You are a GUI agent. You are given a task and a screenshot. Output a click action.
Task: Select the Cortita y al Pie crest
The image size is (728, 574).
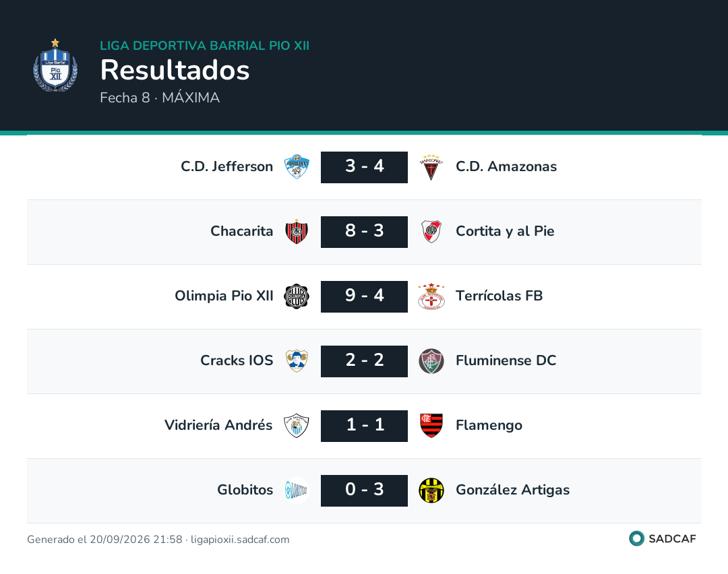click(431, 231)
